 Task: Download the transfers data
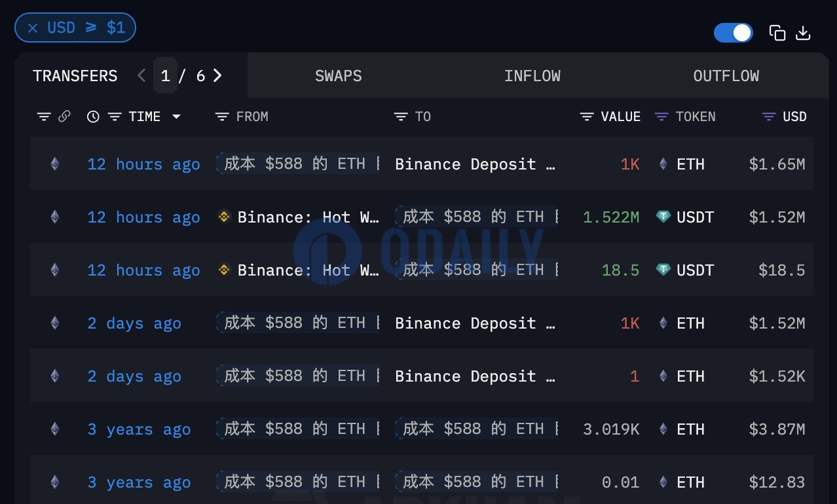click(x=804, y=33)
